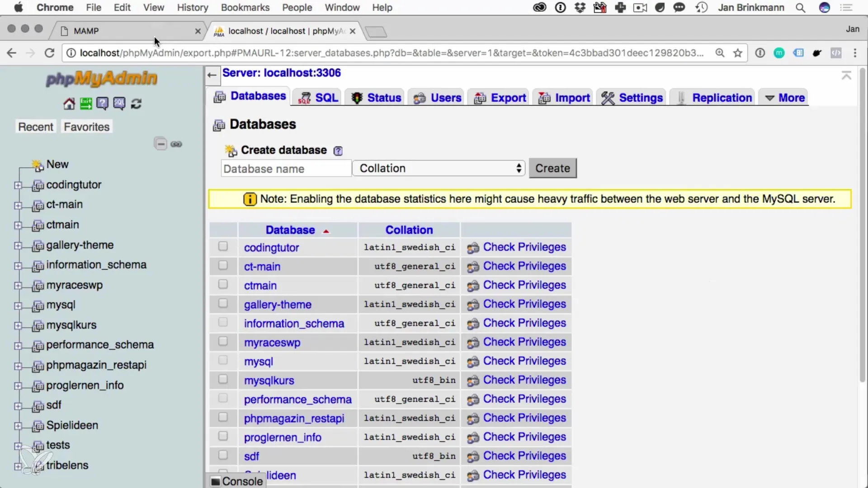Click Time Machine icon in menu bar

click(x=701, y=8)
